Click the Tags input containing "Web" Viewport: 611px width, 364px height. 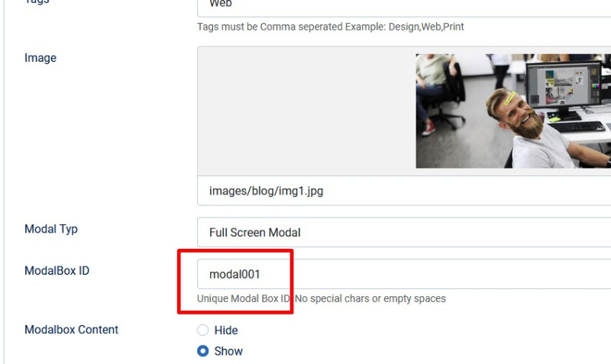(403, 5)
